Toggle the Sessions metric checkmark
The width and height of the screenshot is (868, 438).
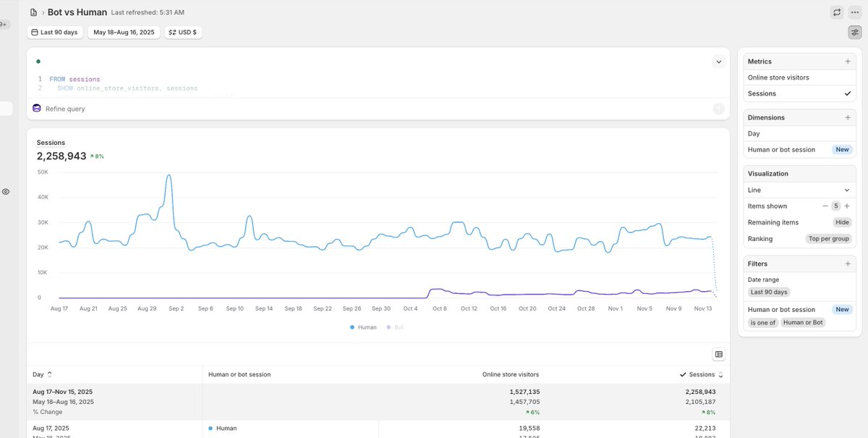click(x=848, y=93)
